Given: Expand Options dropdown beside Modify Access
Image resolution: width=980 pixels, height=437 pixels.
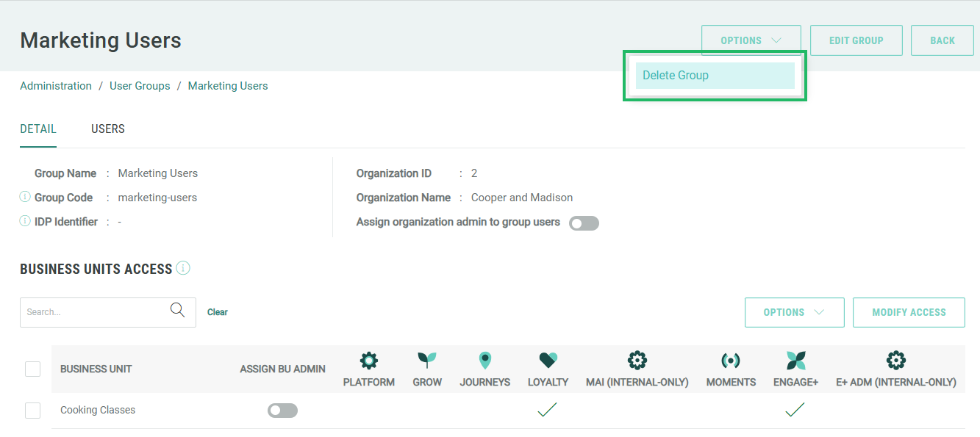Looking at the screenshot, I should point(793,312).
